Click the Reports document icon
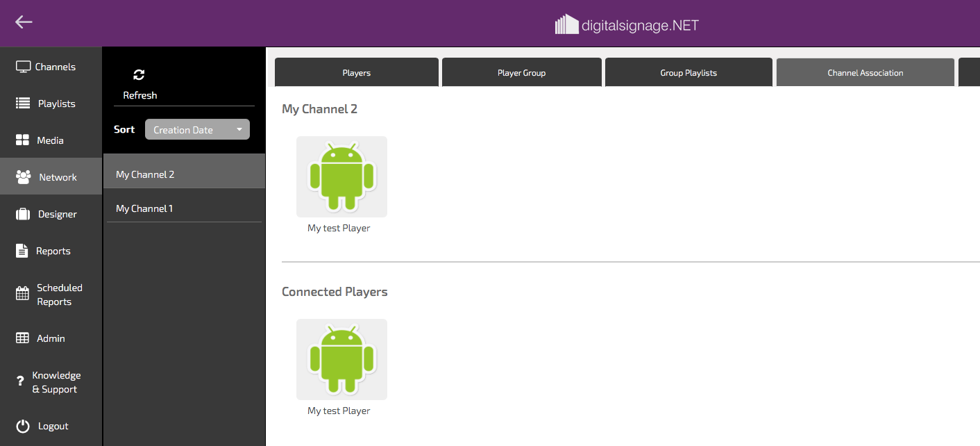980x446 pixels. click(x=23, y=251)
